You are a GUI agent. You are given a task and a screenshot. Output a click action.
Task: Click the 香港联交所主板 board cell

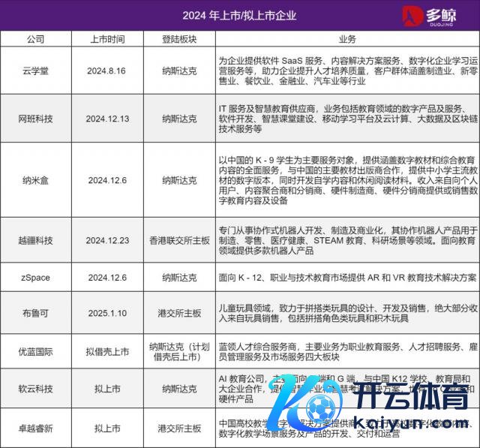click(x=180, y=241)
